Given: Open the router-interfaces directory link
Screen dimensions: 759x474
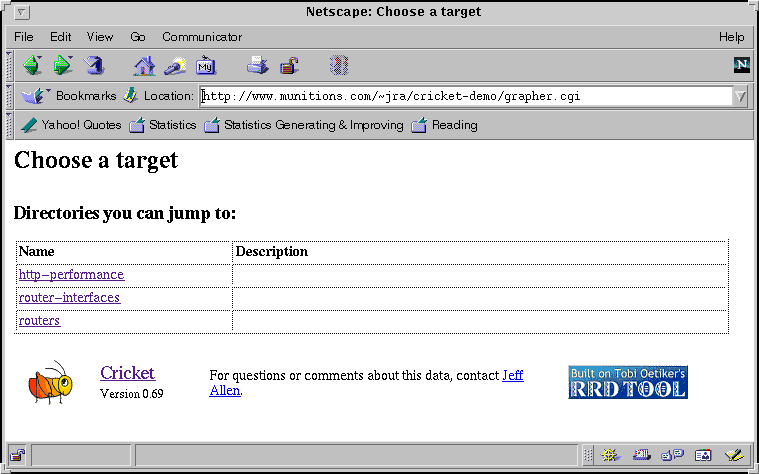Looking at the screenshot, I should (x=69, y=298).
